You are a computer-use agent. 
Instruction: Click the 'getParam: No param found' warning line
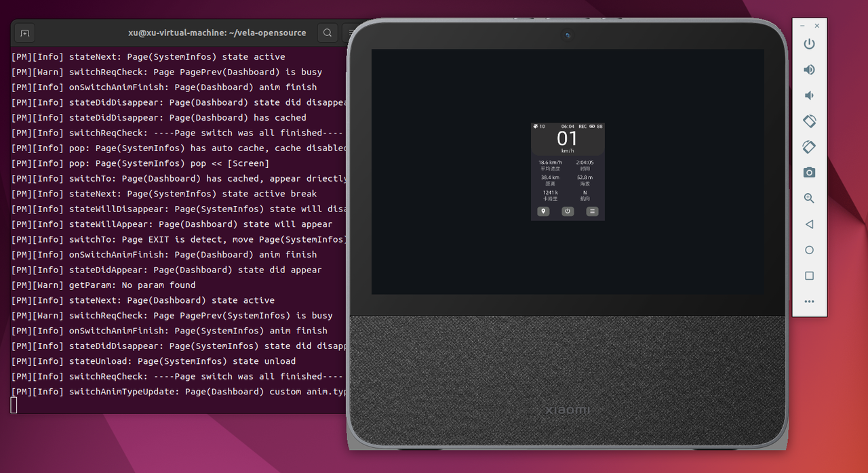(x=103, y=285)
